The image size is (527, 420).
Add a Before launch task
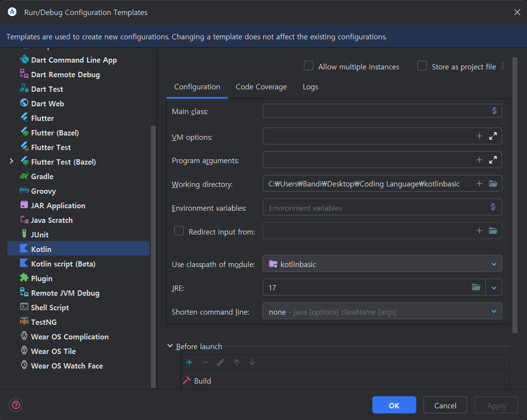coord(189,362)
